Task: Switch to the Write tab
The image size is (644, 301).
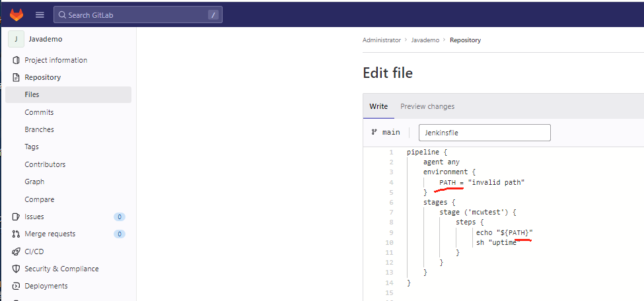Action: (x=378, y=106)
